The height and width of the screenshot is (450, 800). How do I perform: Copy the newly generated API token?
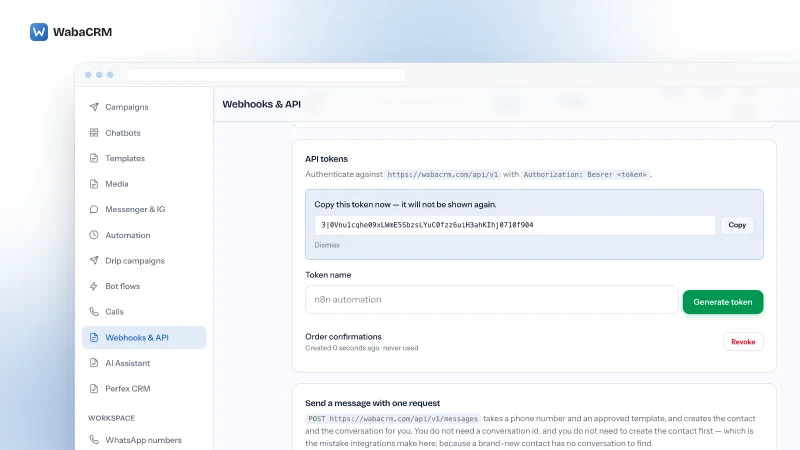tap(737, 225)
